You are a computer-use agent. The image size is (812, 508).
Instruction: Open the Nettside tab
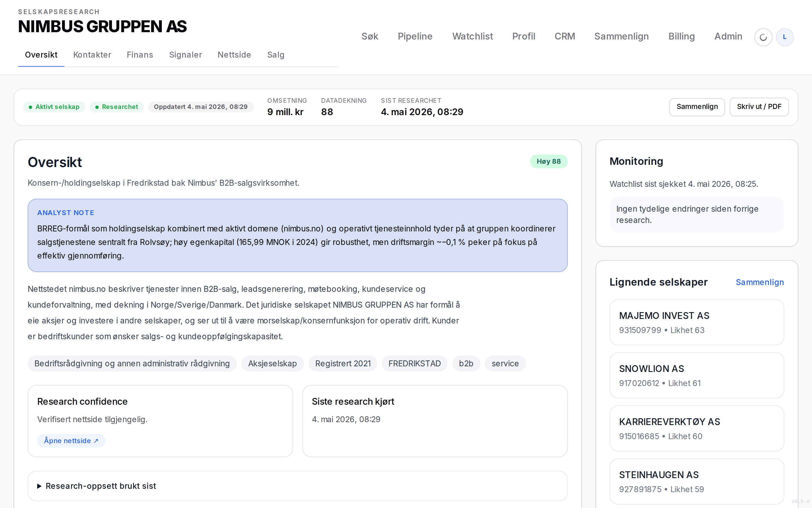pyautogui.click(x=234, y=55)
